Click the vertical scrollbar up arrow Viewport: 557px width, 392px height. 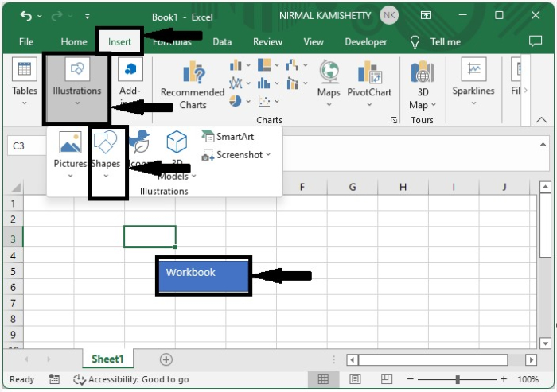pyautogui.click(x=545, y=187)
